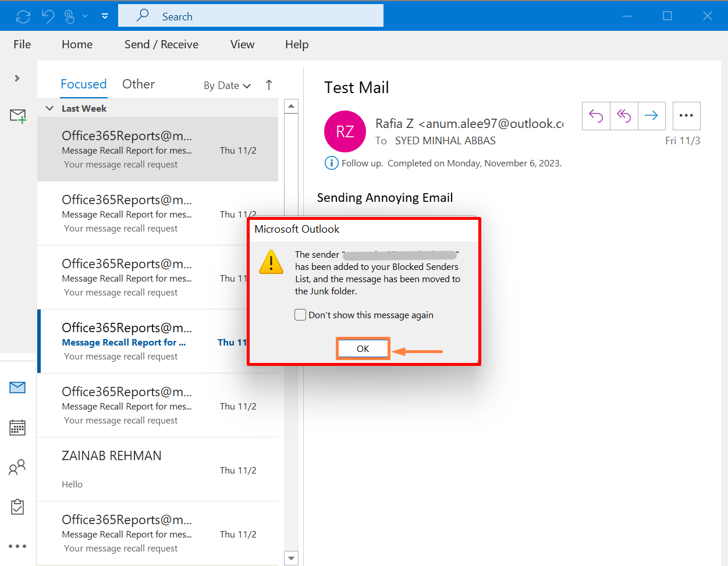Click the Follow up info icon
Viewport: 728px width, 566px height.
pyautogui.click(x=331, y=163)
